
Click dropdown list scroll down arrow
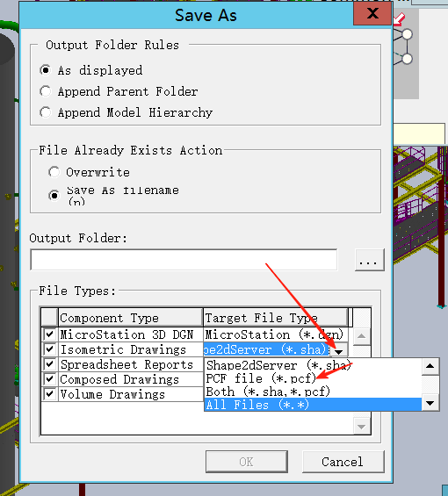(x=430, y=403)
